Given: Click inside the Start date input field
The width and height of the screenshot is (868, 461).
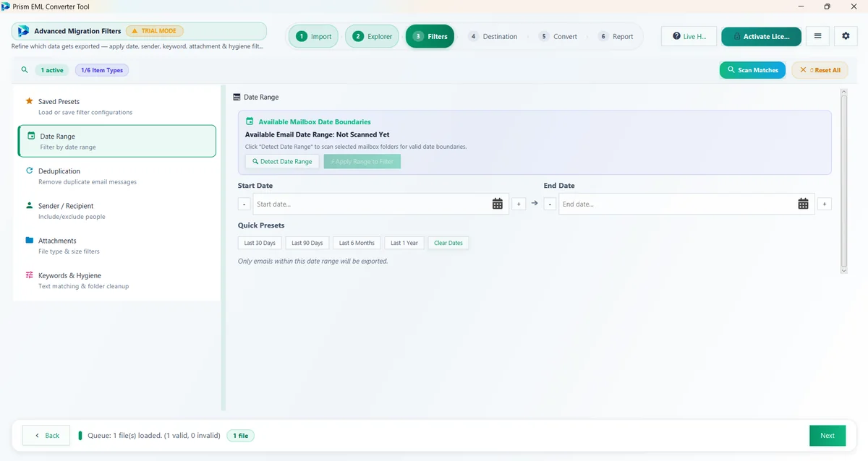Looking at the screenshot, I should (371, 204).
